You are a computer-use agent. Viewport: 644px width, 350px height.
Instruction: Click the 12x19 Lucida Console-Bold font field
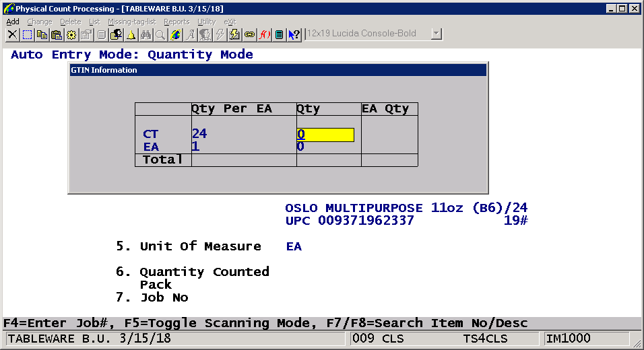click(x=368, y=34)
